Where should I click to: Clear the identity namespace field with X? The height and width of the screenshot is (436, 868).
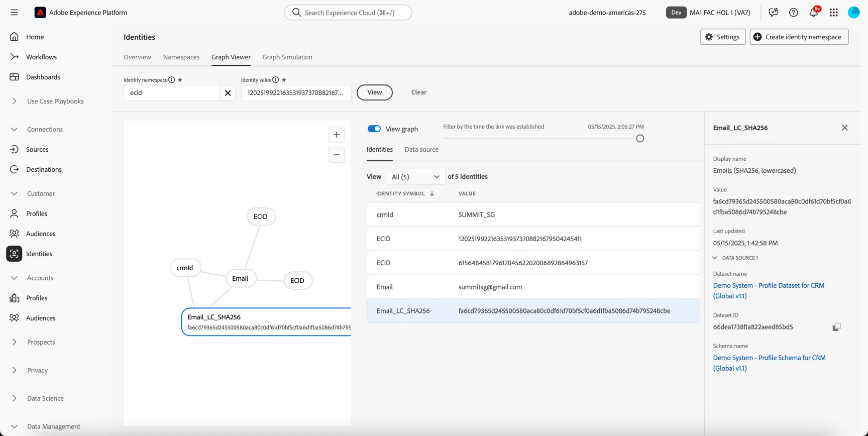pos(228,93)
